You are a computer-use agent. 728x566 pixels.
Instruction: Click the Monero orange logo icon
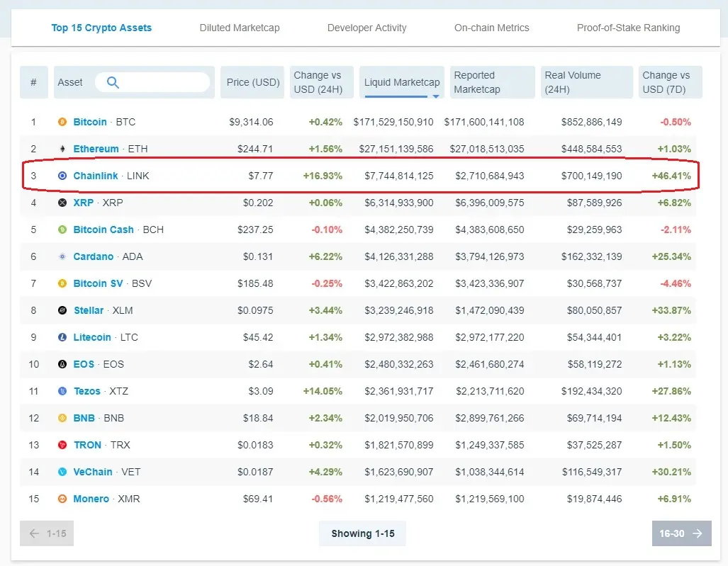[62, 499]
